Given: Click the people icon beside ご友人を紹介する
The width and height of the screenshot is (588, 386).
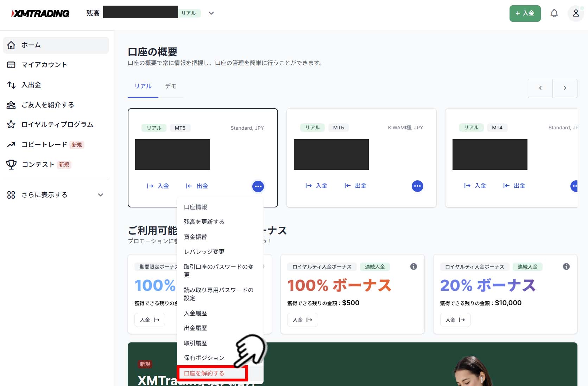Looking at the screenshot, I should pos(11,105).
